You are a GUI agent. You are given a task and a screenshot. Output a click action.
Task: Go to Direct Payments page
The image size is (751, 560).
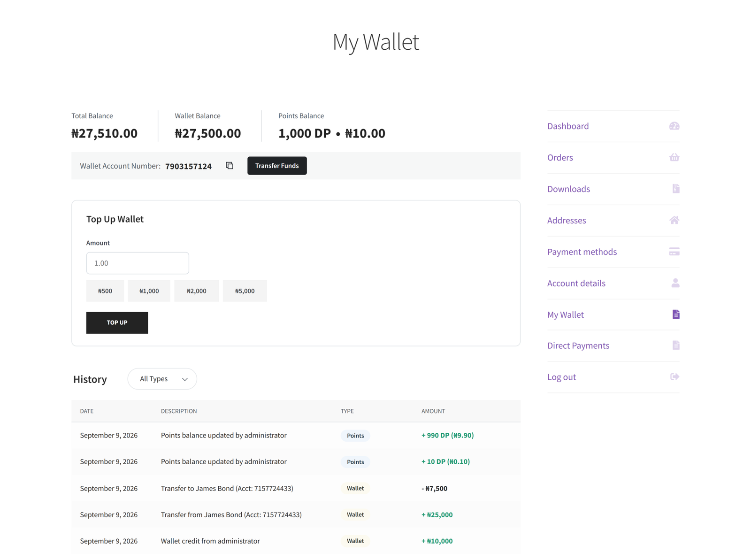[578, 345]
